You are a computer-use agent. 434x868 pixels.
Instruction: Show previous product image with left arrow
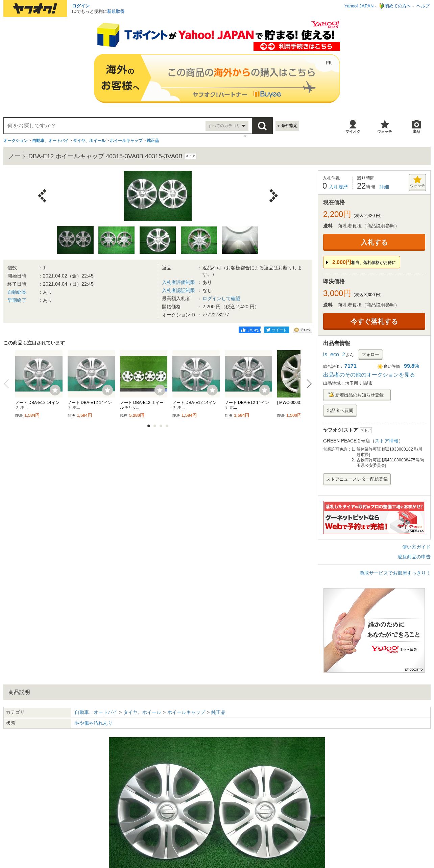point(42,196)
